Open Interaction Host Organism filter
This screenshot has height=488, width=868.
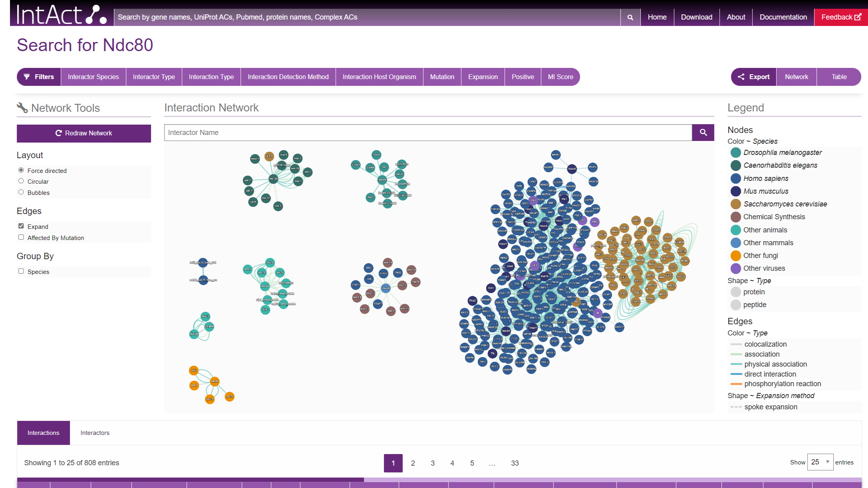click(379, 77)
